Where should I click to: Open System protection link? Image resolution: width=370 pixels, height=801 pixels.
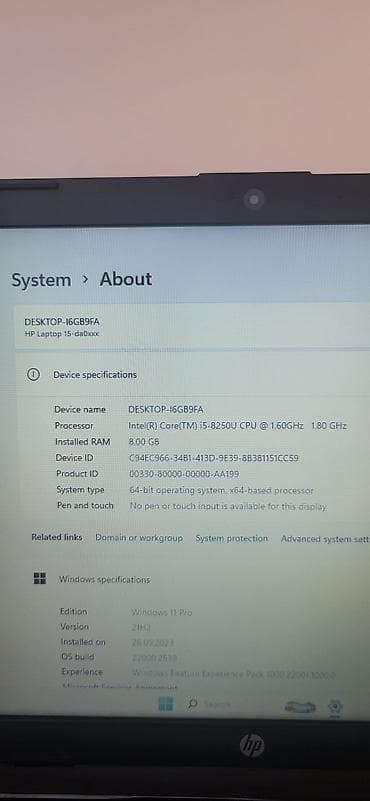(232, 538)
